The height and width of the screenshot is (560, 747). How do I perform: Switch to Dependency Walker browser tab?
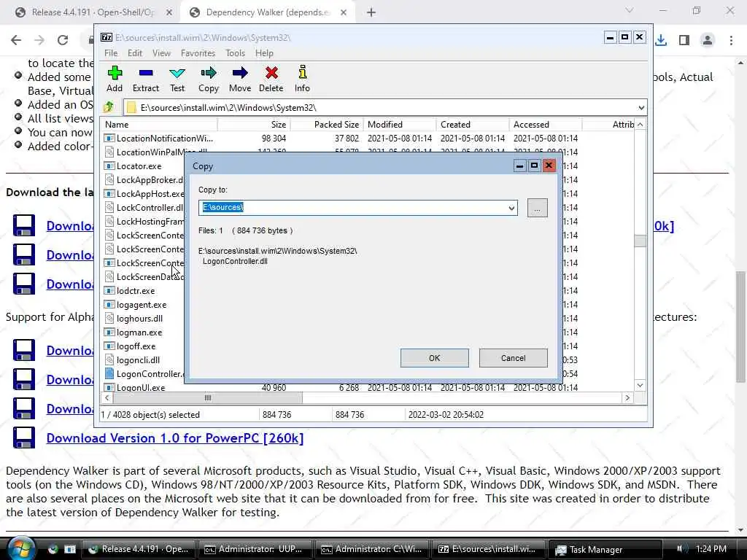pyautogui.click(x=268, y=12)
